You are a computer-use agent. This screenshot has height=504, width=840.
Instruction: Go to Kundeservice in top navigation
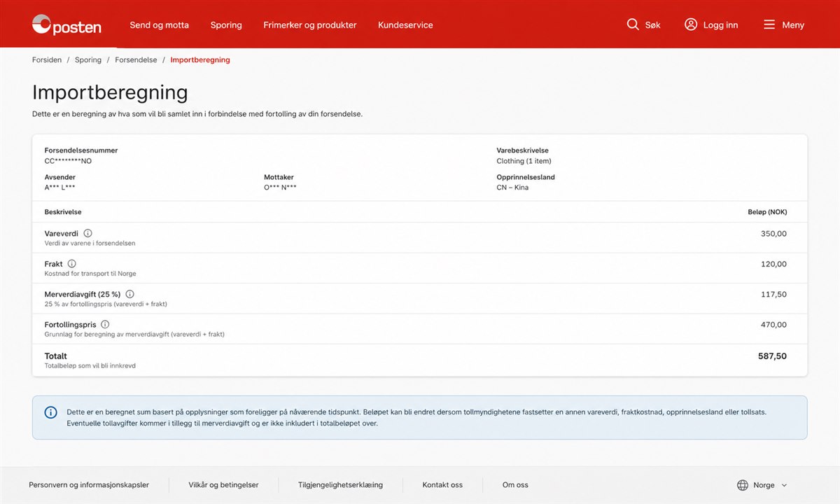coord(405,25)
